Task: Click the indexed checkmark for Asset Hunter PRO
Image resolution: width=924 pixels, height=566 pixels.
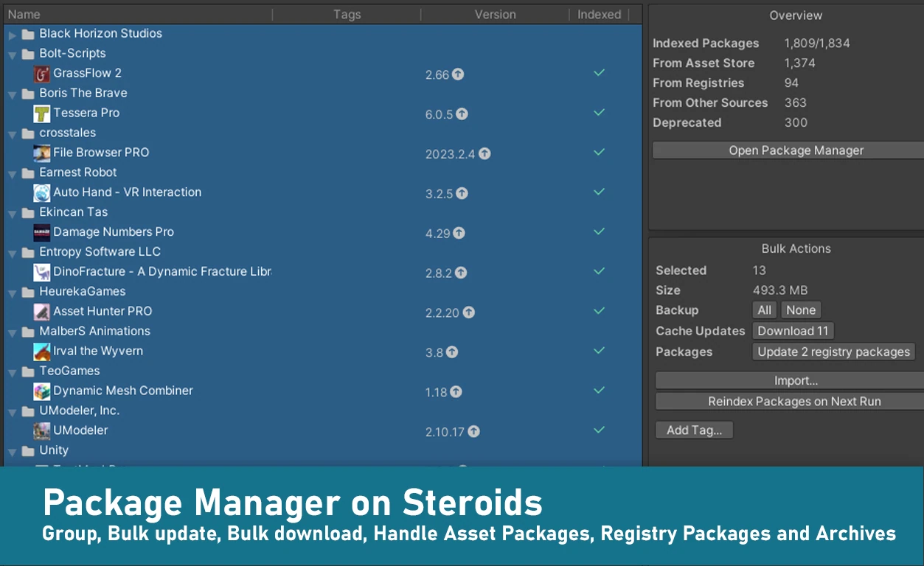Action: click(x=600, y=311)
